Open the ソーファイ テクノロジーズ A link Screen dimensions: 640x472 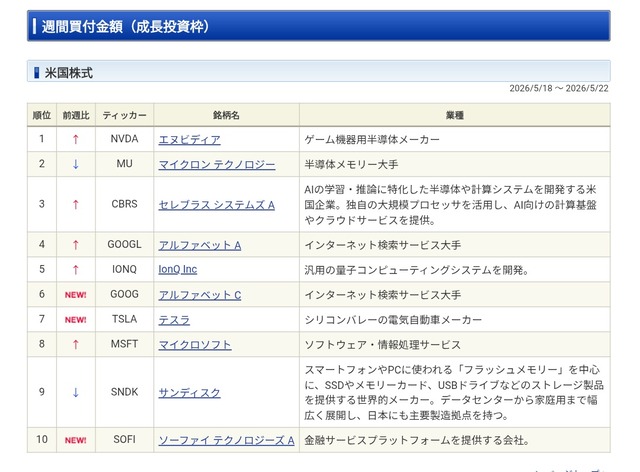click(226, 440)
